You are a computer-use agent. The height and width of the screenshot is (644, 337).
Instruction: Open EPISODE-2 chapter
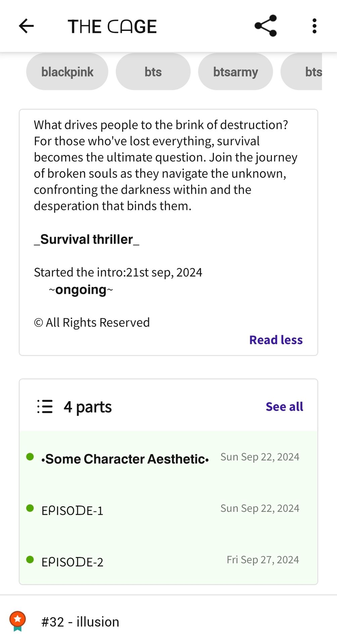pos(168,559)
